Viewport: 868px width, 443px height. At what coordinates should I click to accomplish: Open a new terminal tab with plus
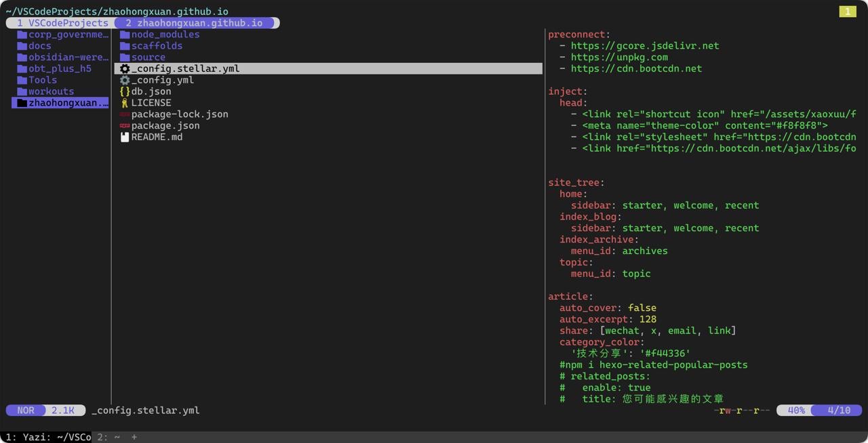point(134,437)
